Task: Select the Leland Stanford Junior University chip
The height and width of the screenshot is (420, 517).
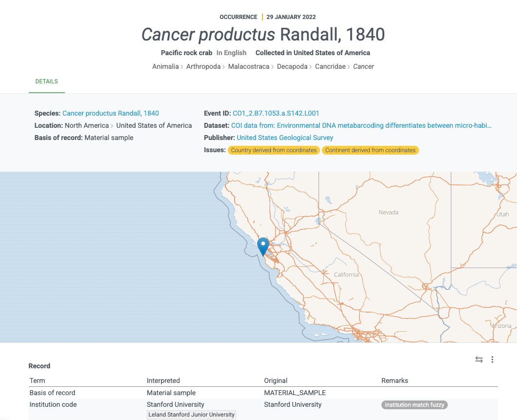Action: pyautogui.click(x=191, y=414)
